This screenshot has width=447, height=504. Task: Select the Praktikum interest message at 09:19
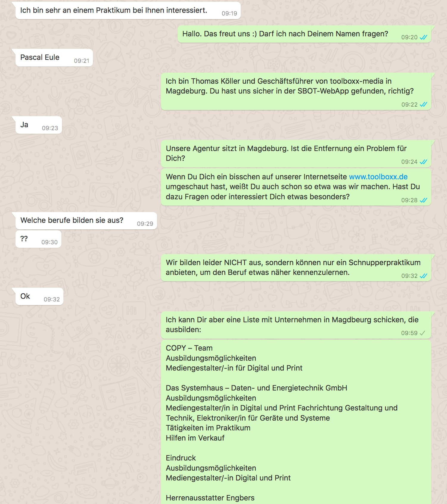point(128,10)
